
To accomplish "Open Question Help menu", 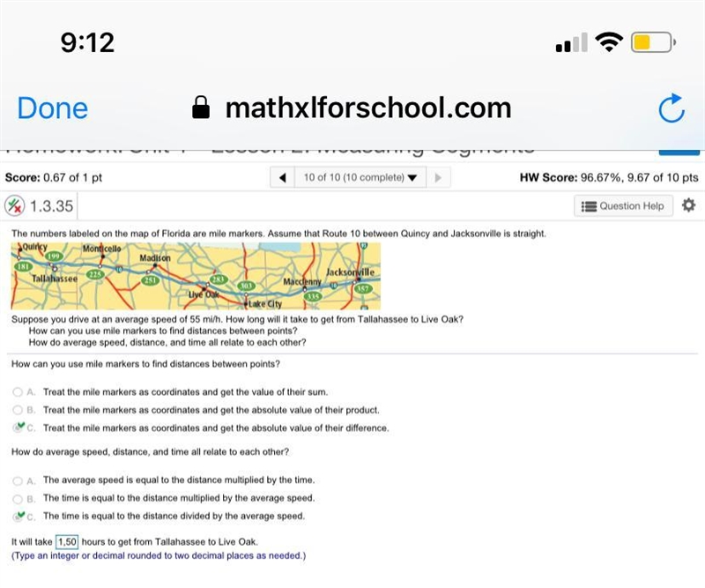I will click(x=623, y=205).
